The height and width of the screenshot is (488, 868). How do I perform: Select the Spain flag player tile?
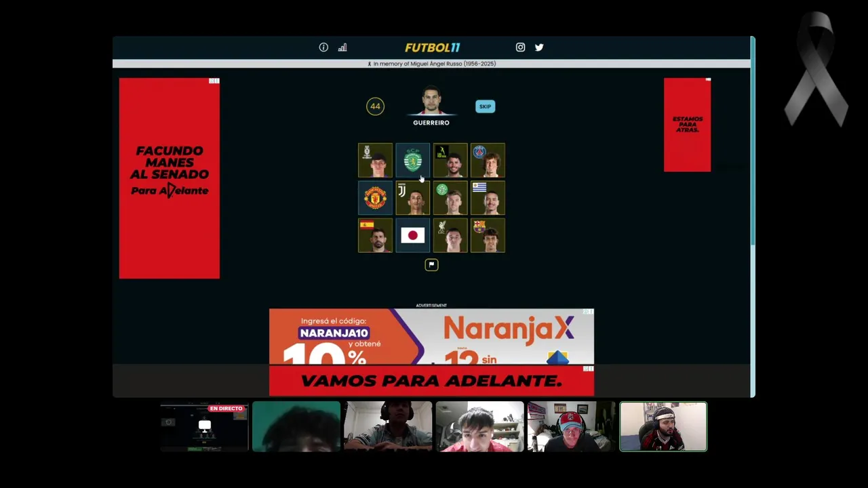coord(375,235)
